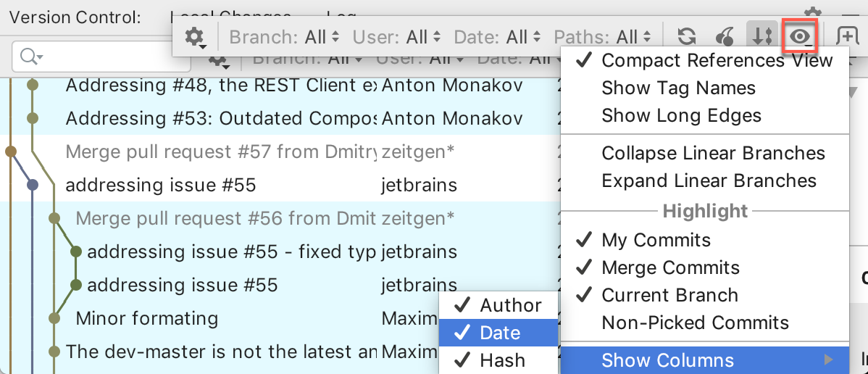Enable Show Tag Names option

[x=705, y=88]
